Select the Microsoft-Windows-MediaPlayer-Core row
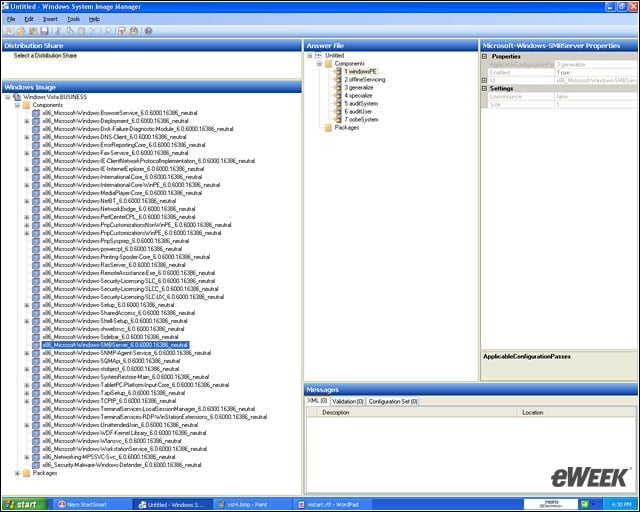 tap(122, 193)
